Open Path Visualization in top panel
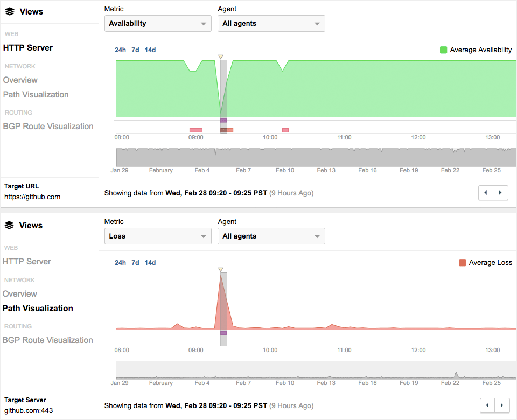The image size is (517, 420). click(x=36, y=94)
